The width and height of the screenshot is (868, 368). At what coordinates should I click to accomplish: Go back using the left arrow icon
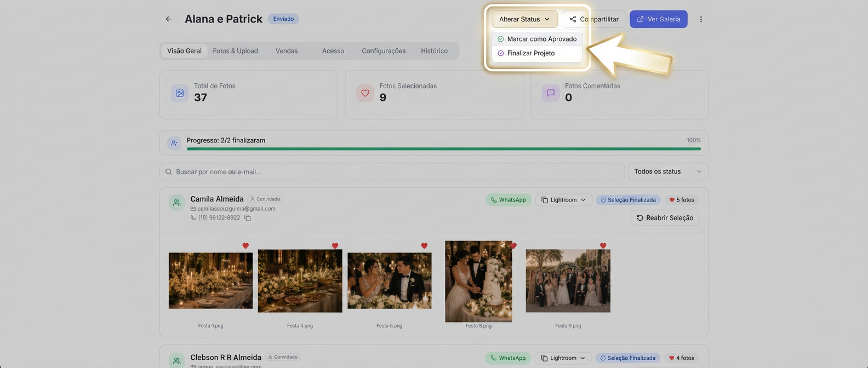click(x=168, y=19)
